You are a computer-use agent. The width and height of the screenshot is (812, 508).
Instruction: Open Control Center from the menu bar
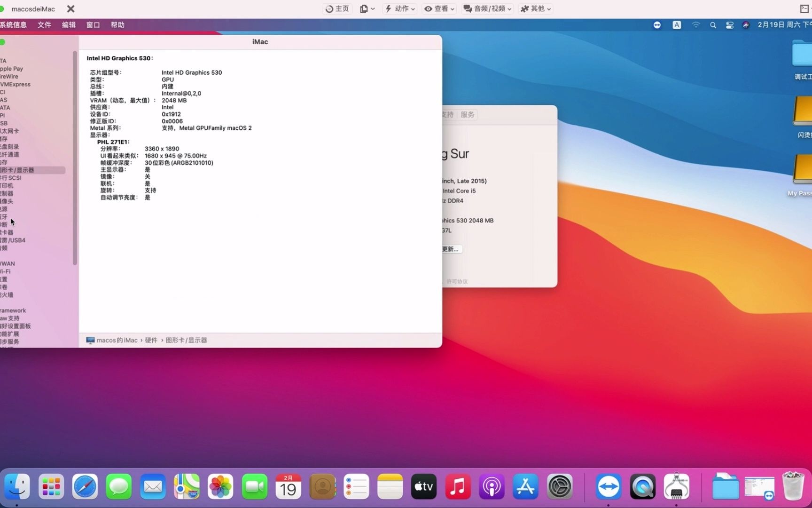730,25
